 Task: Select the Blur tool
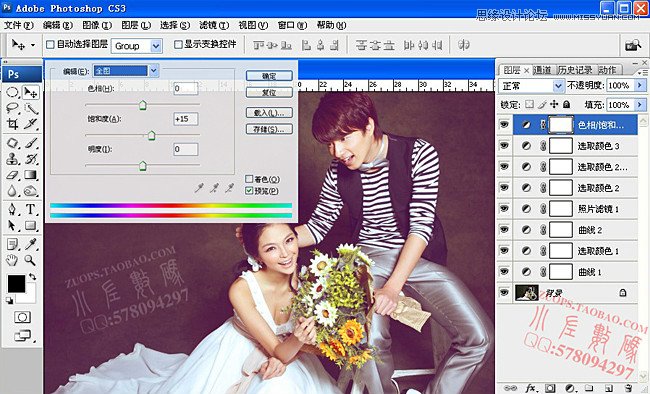(12, 191)
